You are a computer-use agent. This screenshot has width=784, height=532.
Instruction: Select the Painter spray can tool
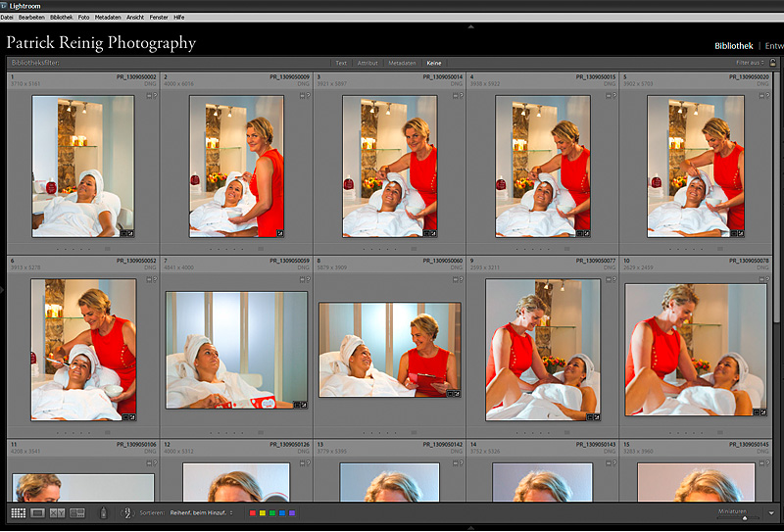pos(104,512)
